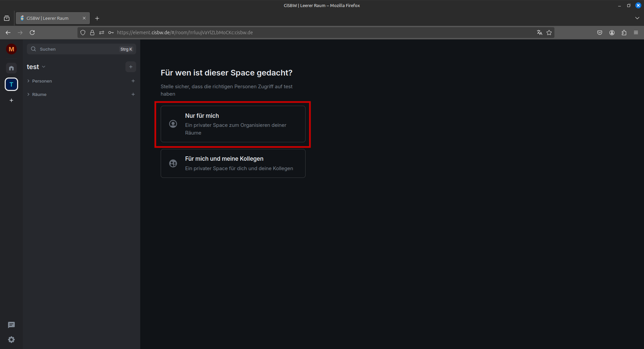Click the translate page icon in address bar
This screenshot has width=644, height=349.
(x=539, y=33)
